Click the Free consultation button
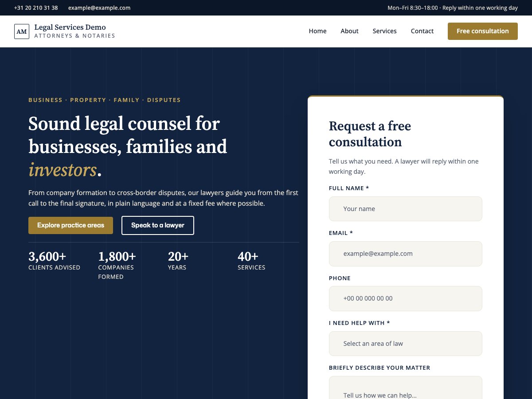Screen dimensions: 532x399 (x=483, y=31)
